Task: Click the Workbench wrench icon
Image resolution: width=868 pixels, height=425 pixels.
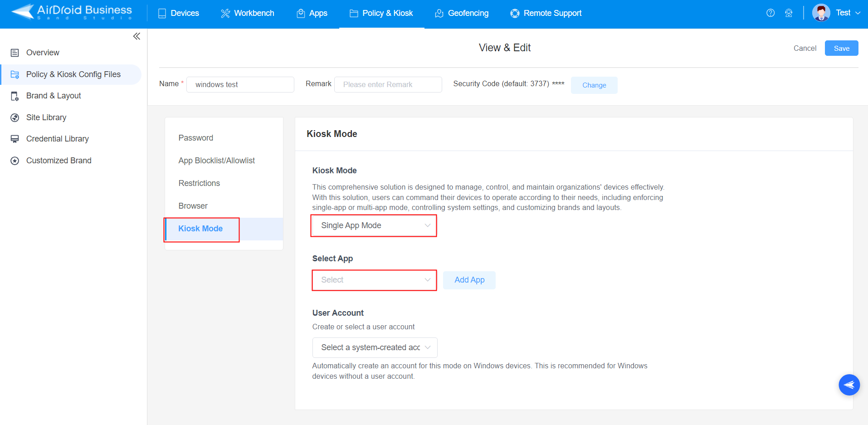Action: pos(225,13)
